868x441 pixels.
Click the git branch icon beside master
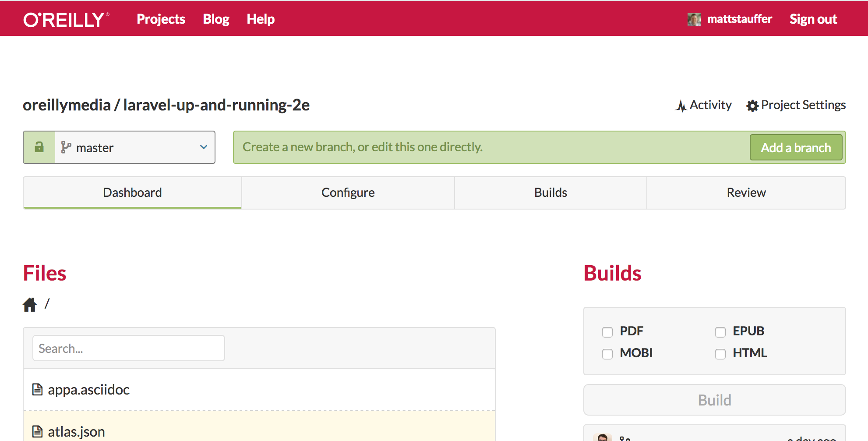pos(66,147)
